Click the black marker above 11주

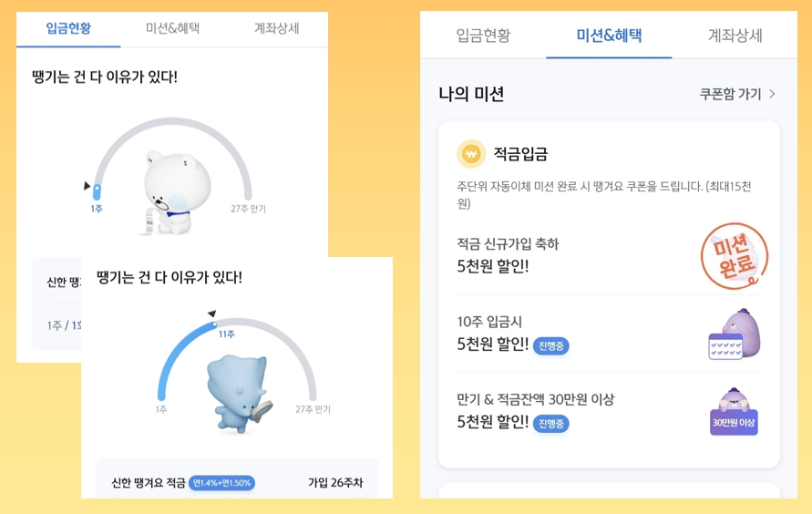tap(212, 314)
